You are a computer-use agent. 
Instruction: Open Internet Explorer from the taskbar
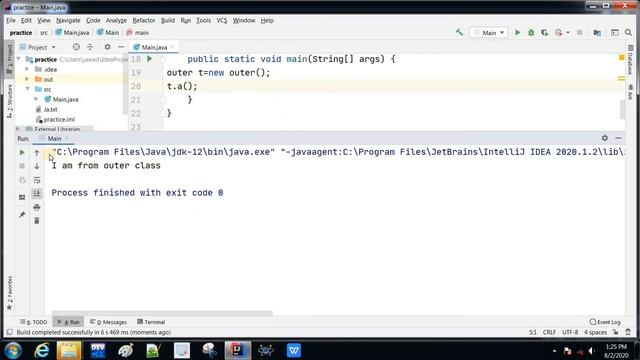tap(42, 350)
